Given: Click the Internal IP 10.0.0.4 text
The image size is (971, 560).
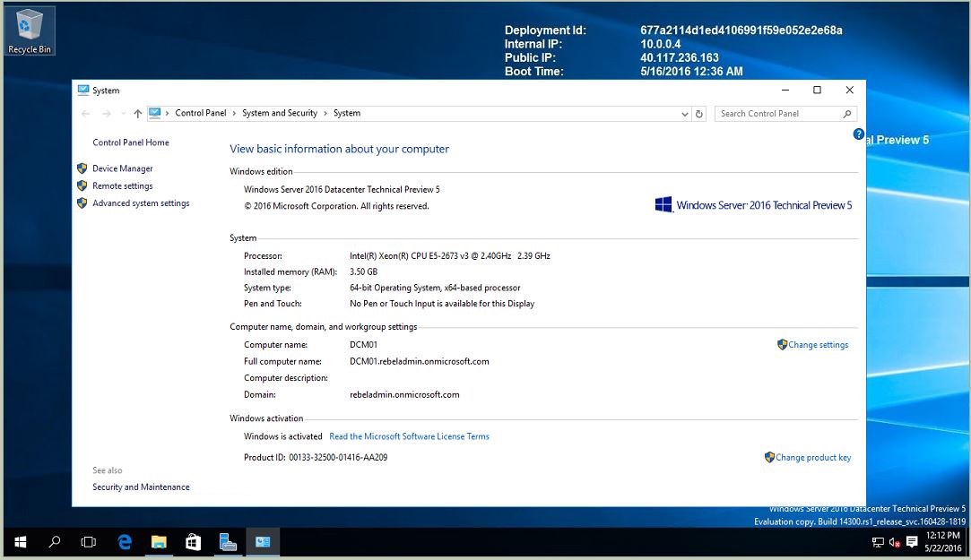Looking at the screenshot, I should click(660, 44).
